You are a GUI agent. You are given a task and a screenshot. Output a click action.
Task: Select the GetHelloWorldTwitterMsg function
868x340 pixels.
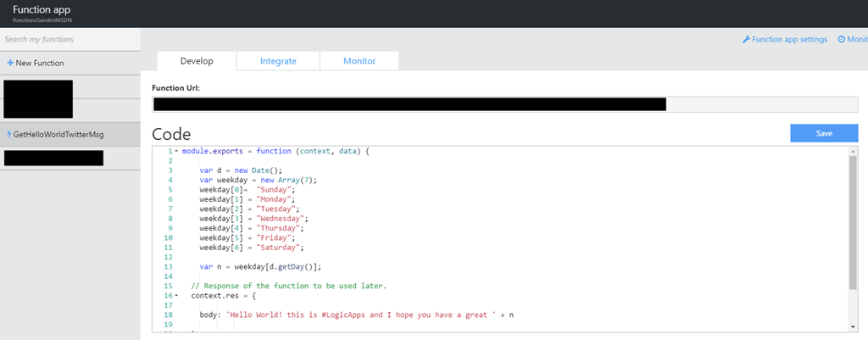58,134
